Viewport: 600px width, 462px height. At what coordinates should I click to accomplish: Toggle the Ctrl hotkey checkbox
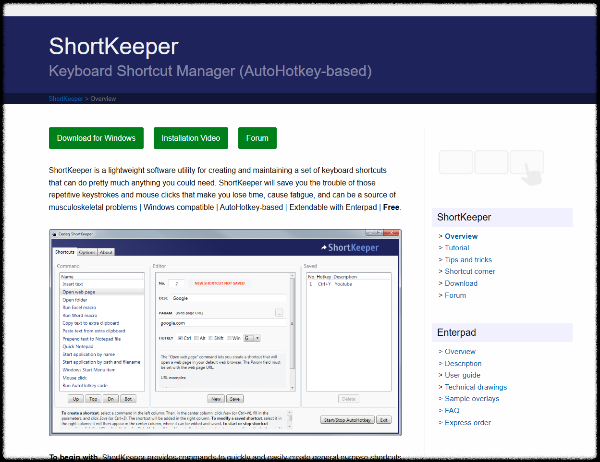point(180,338)
